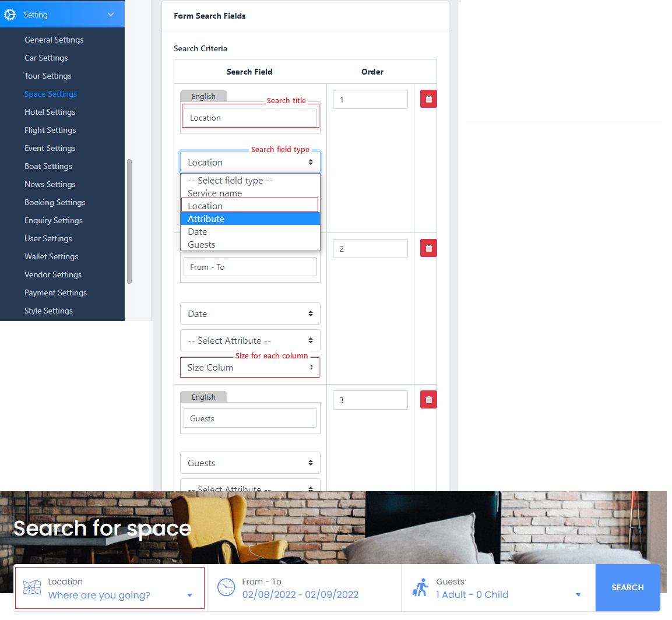Remove the third search field row
This screenshot has width=672, height=620.
428,400
